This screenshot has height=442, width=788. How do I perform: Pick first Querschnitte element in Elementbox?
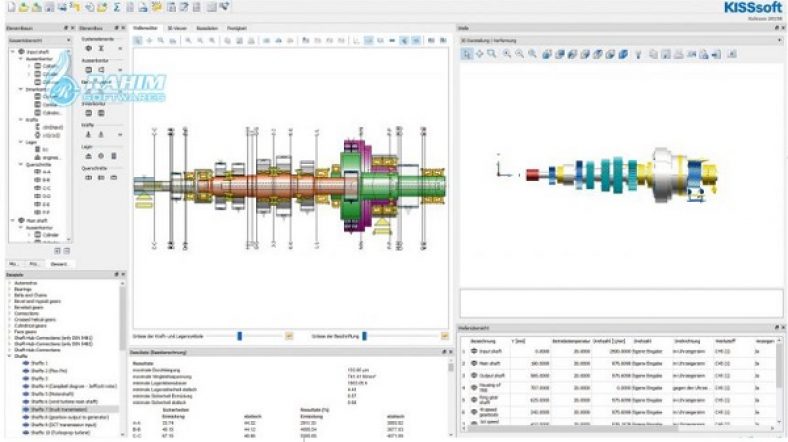click(x=88, y=178)
